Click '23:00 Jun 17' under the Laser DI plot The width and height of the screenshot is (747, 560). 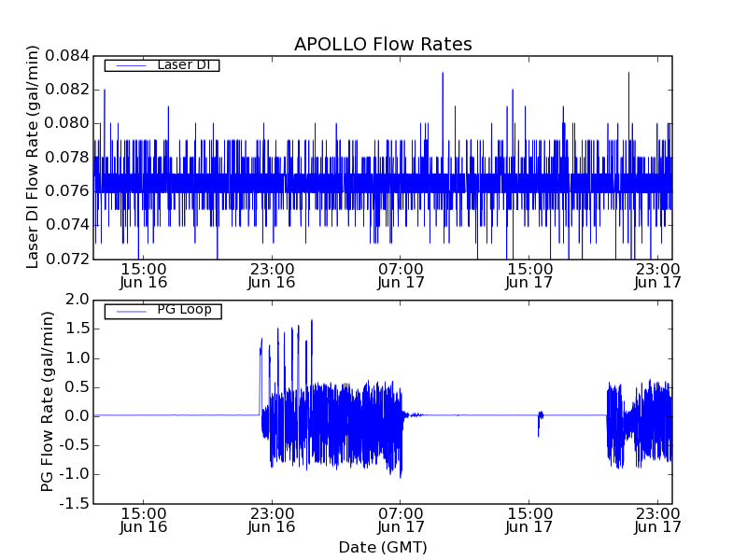[x=657, y=275]
